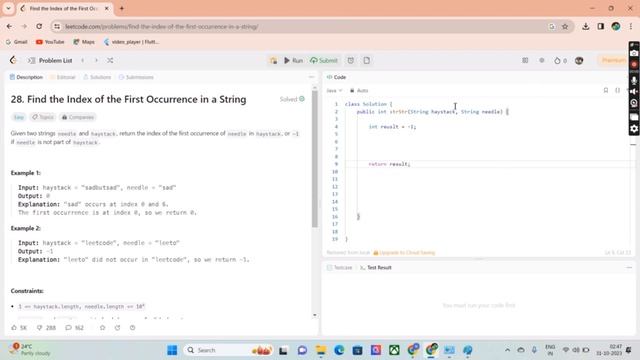Select the Code panel tab
Viewport: 640px width, 360px height.
pos(336,77)
